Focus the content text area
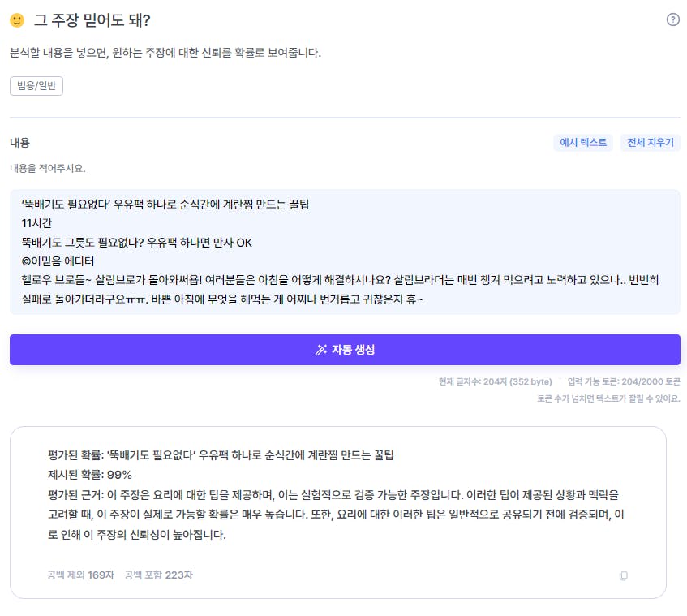This screenshot has width=687, height=616. 345,252
